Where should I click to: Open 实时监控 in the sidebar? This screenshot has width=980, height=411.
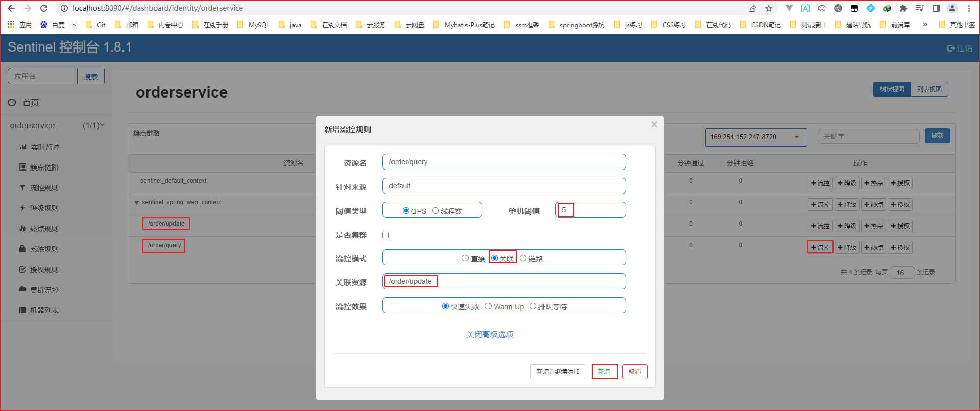click(x=39, y=147)
